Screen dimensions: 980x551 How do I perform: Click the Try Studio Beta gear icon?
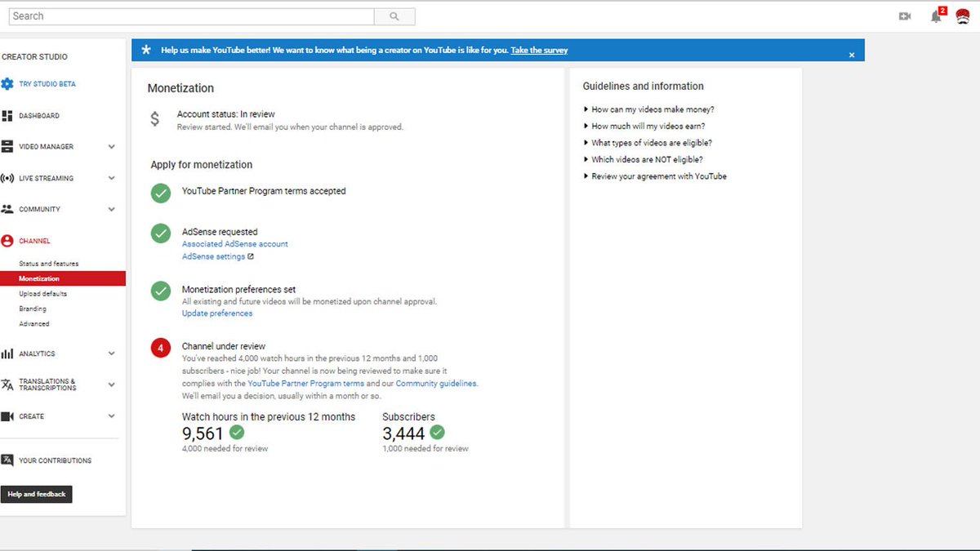7,84
